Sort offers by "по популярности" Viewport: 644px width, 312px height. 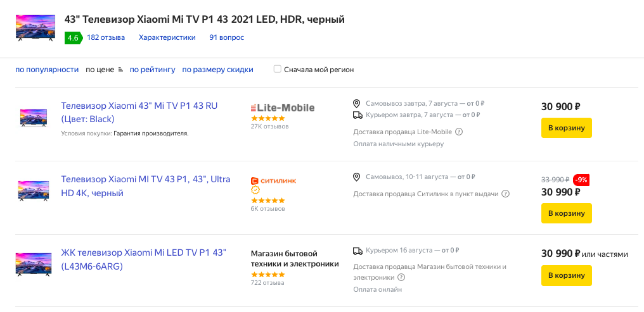47,70
